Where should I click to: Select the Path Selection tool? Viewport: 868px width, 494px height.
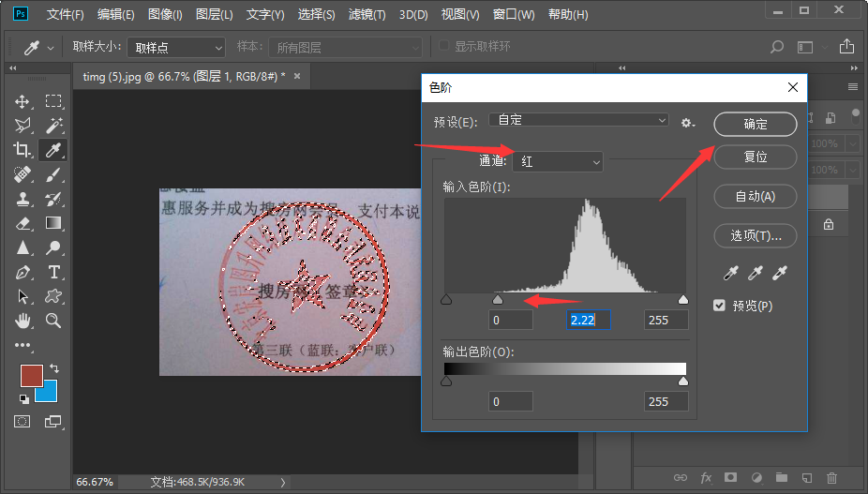(x=22, y=296)
